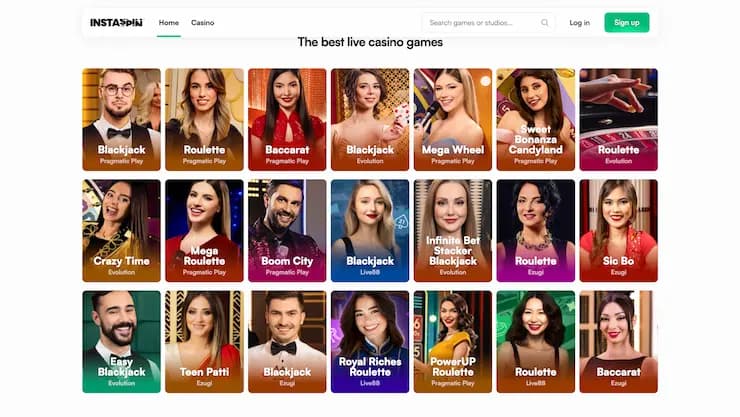
Task: Open the Sic Bo Ezugi game
Action: [618, 231]
